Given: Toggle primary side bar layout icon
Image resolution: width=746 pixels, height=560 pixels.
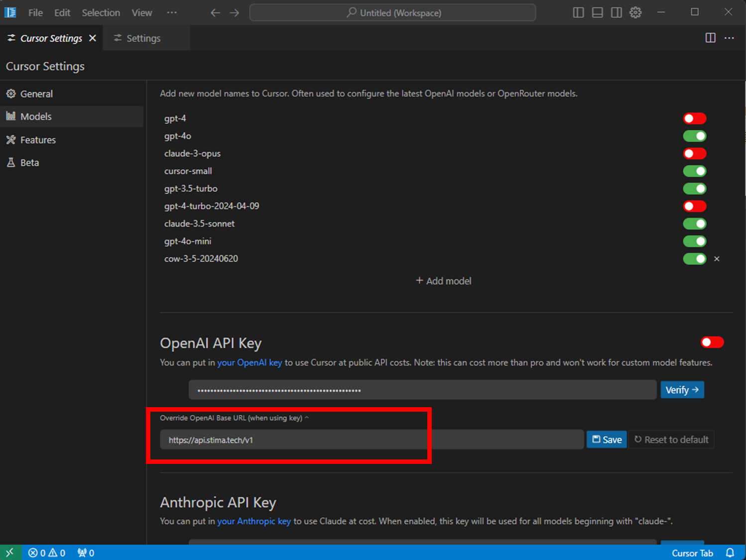Looking at the screenshot, I should tap(578, 12).
